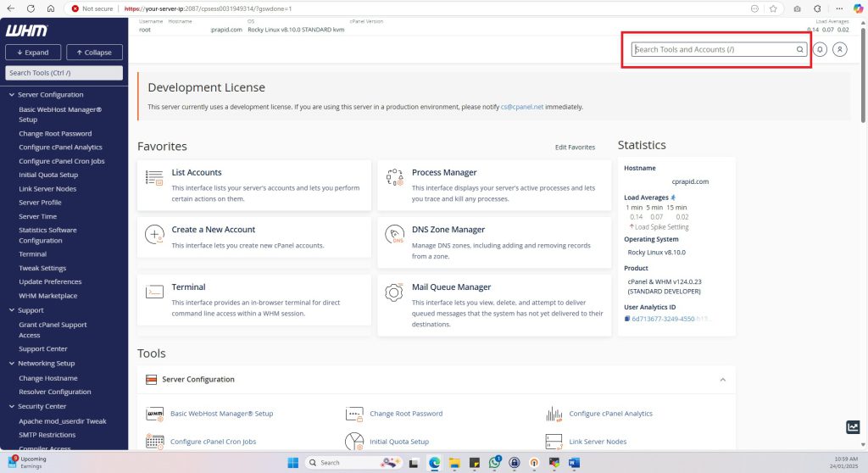Select Tweak Settings in sidebar
Screen dimensions: 868x473
[x=42, y=268]
